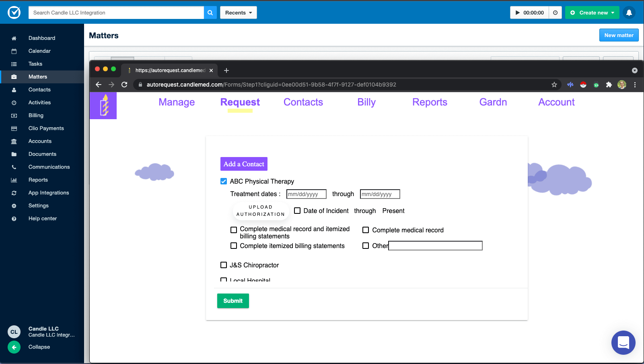Tick the Date of Incident checkbox
The height and width of the screenshot is (364, 644).
[x=297, y=211]
